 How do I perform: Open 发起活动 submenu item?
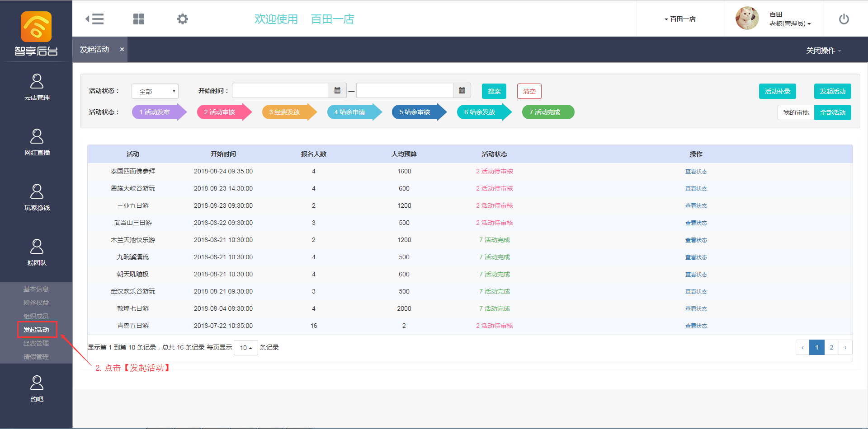[37, 330]
